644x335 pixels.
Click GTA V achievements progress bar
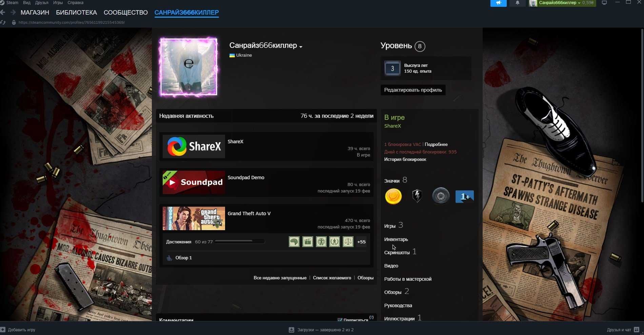(240, 242)
